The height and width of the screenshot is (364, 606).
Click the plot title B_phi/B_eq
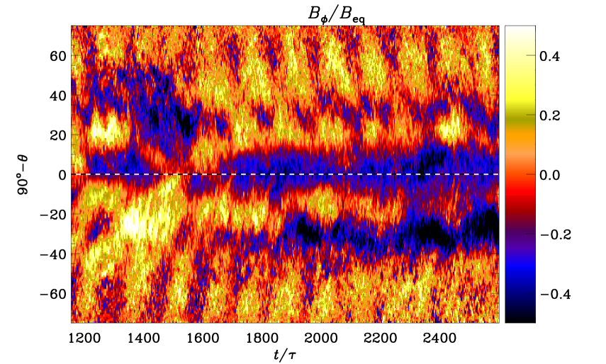tap(336, 14)
